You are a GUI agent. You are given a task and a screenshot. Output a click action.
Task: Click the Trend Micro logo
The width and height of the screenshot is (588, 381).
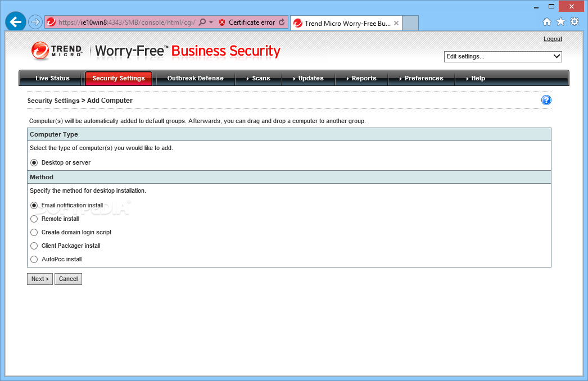[57, 51]
